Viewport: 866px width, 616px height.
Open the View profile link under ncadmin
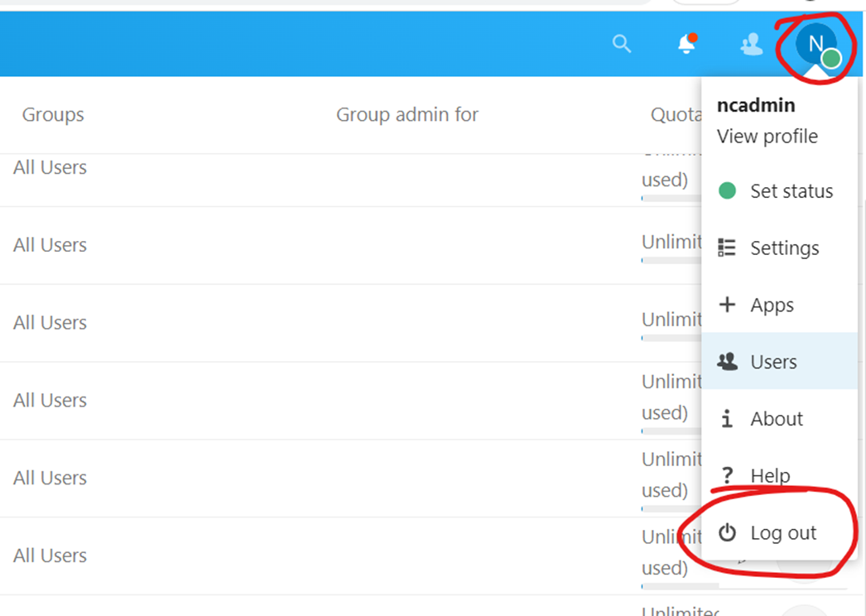[767, 137]
